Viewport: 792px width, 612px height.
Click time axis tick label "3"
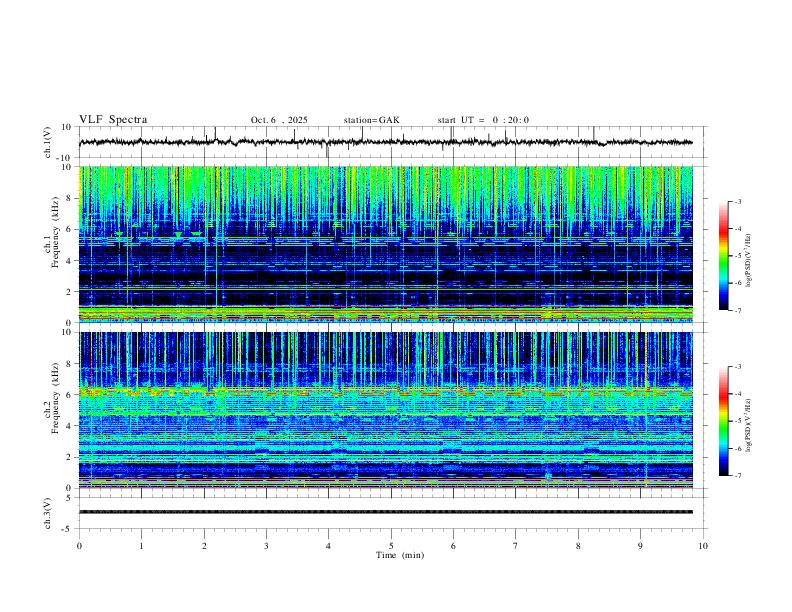(x=266, y=546)
